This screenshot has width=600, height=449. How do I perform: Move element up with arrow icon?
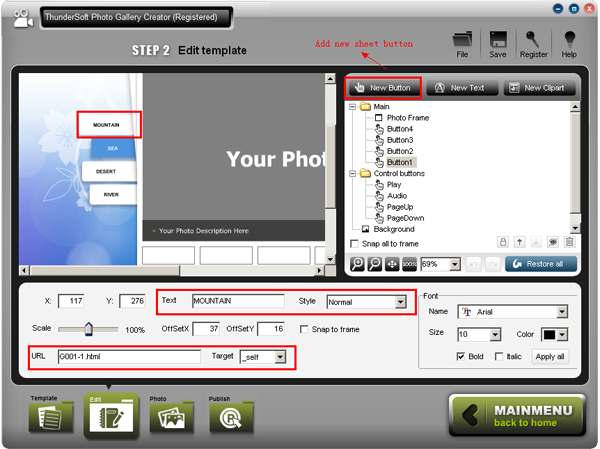coord(520,242)
